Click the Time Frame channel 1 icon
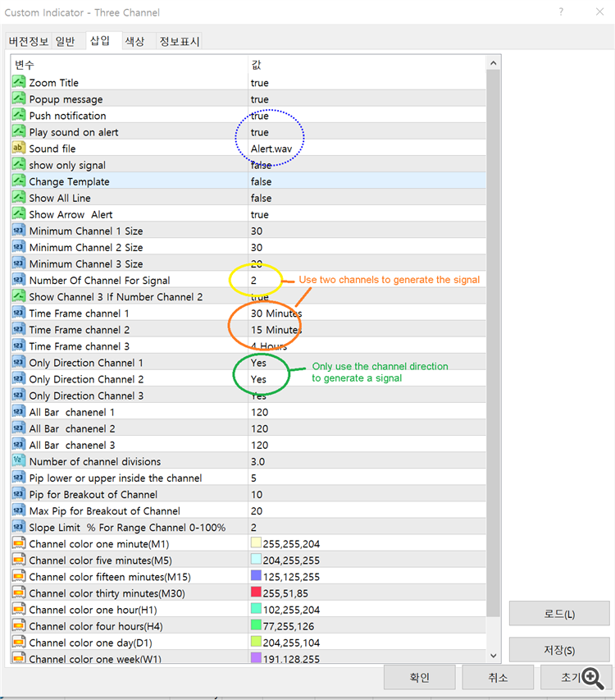Viewport: 615px width, 700px height. point(19,313)
